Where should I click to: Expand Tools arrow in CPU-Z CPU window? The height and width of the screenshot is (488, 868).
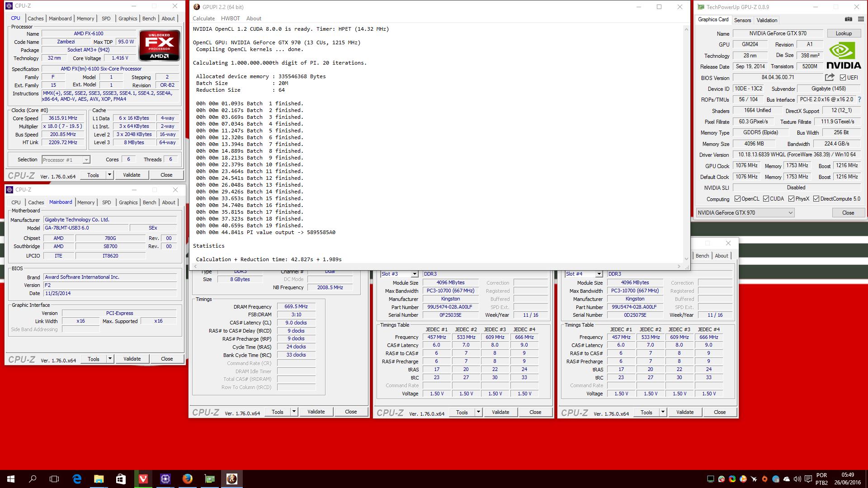109,175
